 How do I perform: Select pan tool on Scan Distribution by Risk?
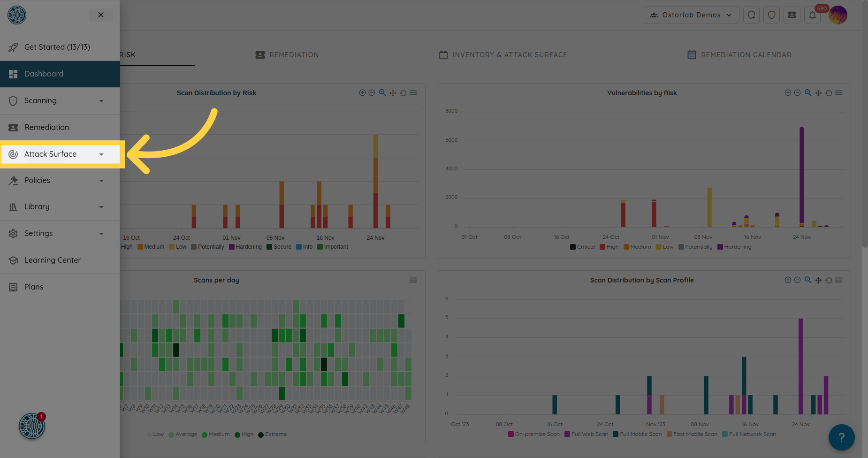[x=393, y=93]
